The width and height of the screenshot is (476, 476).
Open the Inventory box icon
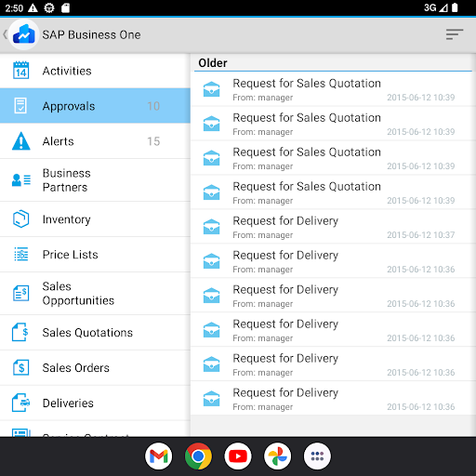click(20, 219)
